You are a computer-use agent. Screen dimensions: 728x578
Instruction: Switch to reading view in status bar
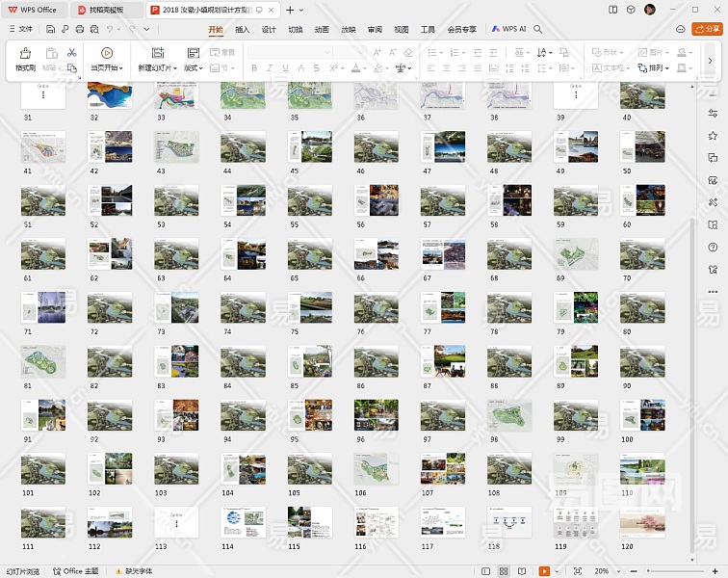[524, 571]
